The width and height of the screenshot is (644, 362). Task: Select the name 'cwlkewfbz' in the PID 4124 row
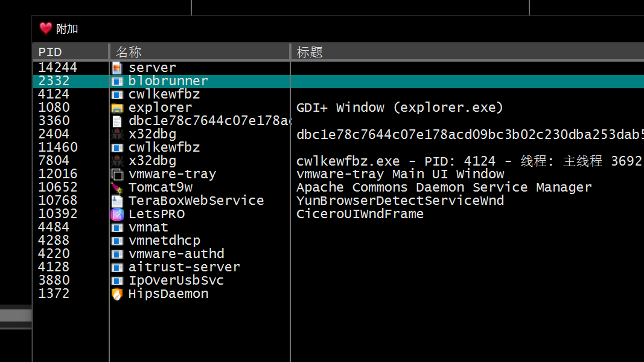[x=164, y=94]
